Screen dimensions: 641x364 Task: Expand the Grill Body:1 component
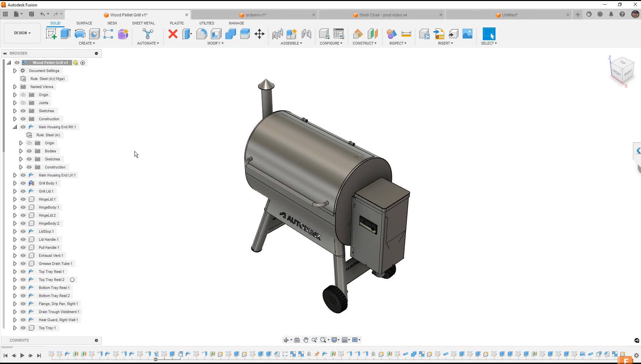coord(15,183)
